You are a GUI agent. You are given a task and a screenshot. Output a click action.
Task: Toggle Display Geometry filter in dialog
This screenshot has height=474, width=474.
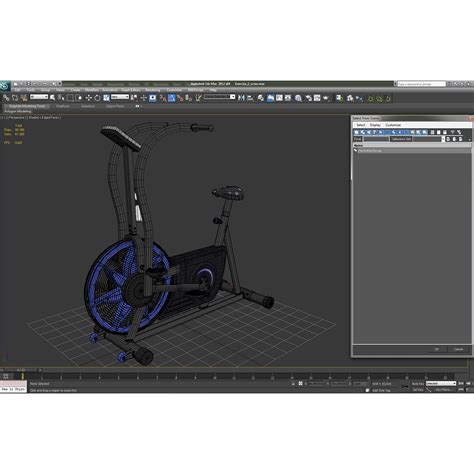coord(356,132)
